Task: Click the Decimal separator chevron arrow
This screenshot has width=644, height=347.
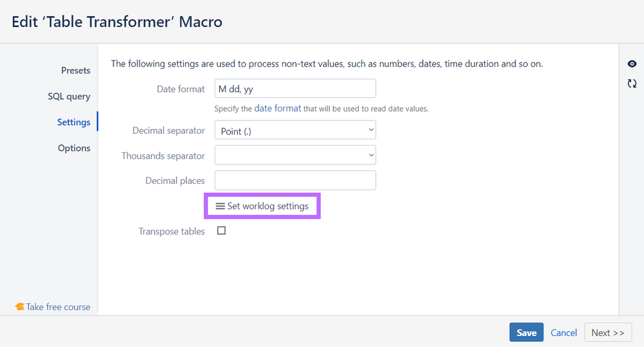Action: coord(371,130)
